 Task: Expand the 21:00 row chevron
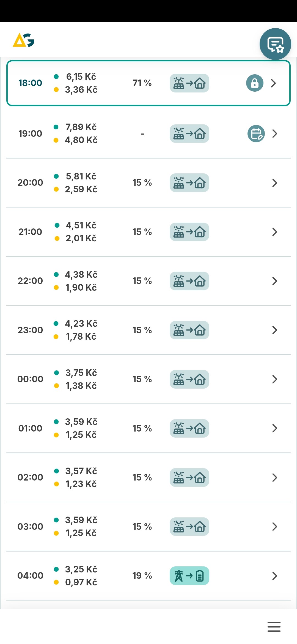(274, 232)
